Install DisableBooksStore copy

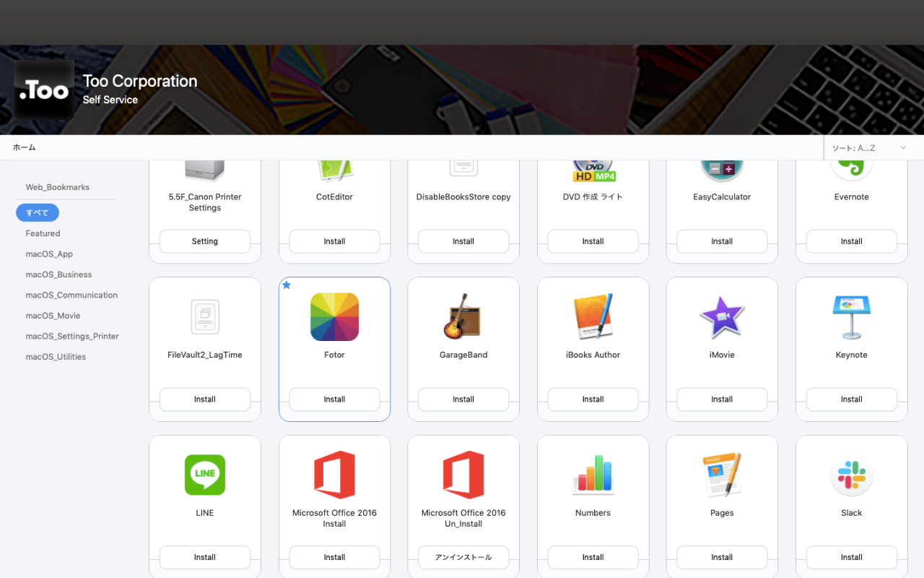point(463,241)
